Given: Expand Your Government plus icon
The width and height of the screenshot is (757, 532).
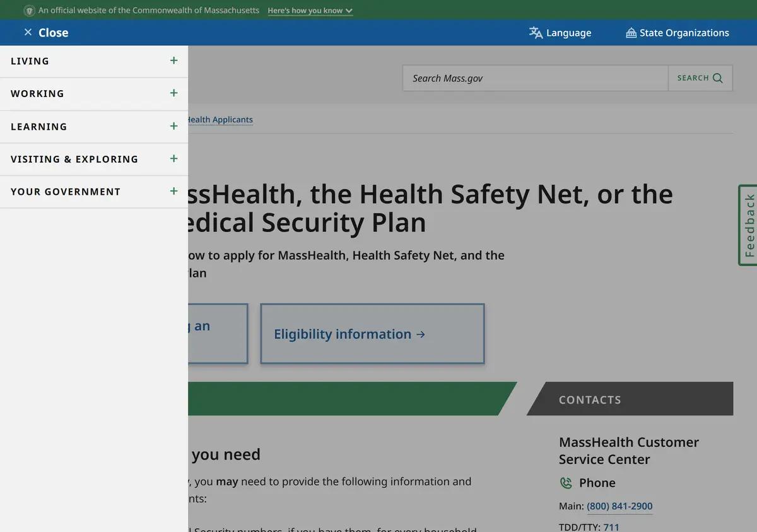Looking at the screenshot, I should [174, 191].
